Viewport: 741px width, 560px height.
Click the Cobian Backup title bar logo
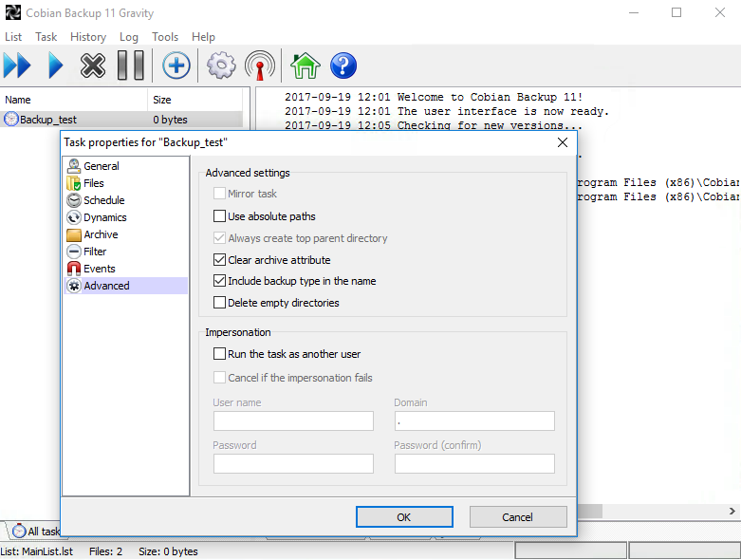pos(12,12)
